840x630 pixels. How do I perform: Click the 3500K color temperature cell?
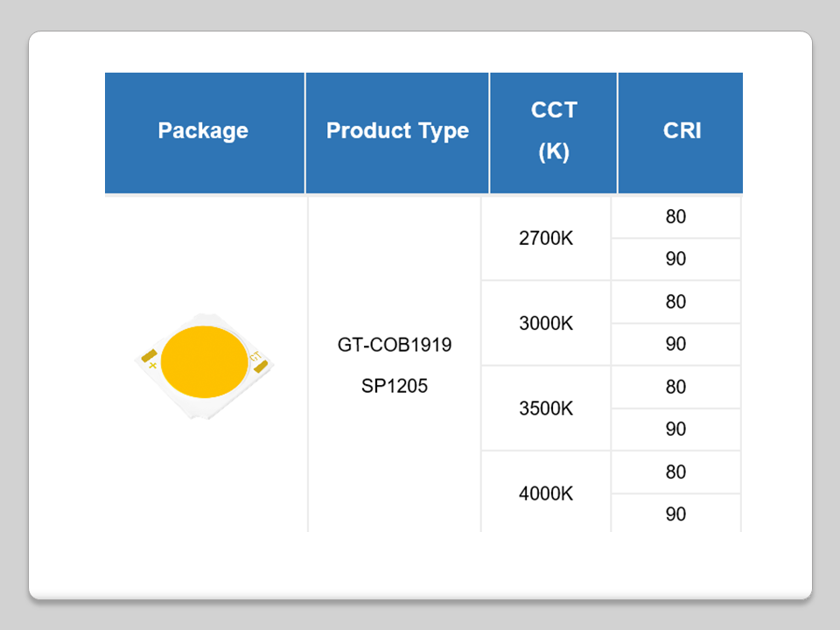pos(546,408)
